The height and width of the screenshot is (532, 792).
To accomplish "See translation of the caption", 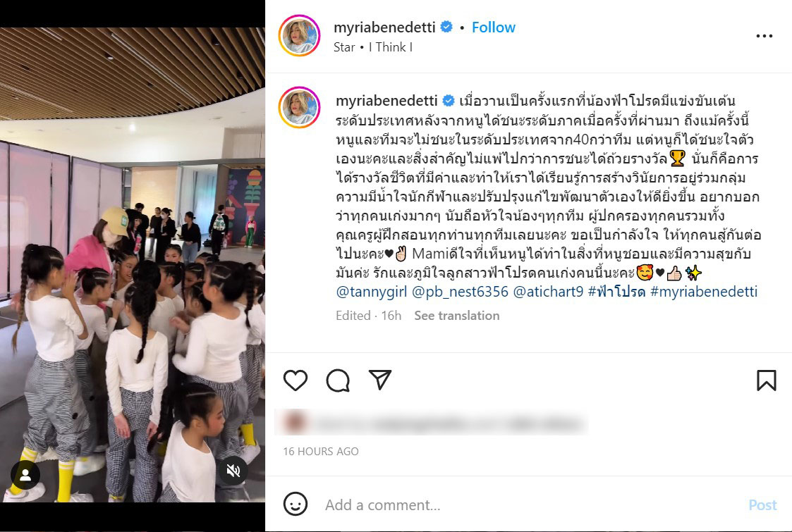I will coord(456,316).
